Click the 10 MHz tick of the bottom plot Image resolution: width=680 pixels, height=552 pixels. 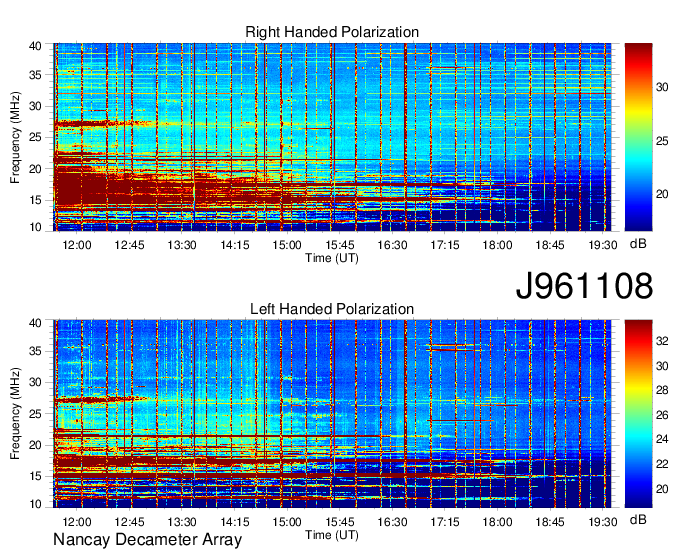coord(35,504)
